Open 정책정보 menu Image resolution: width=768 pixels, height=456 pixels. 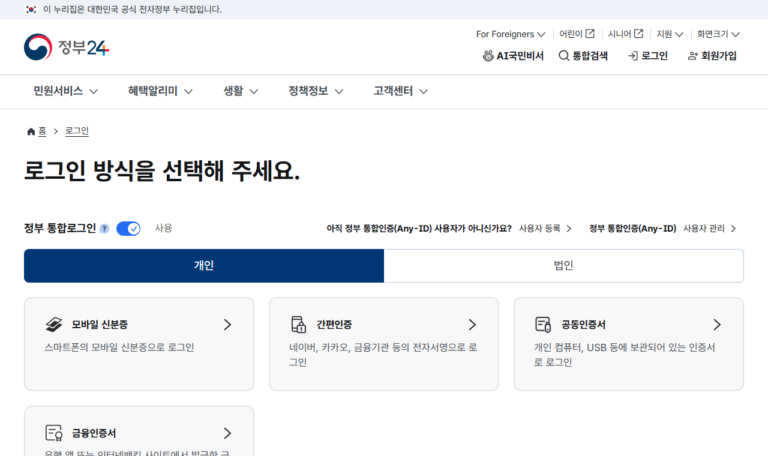(315, 91)
